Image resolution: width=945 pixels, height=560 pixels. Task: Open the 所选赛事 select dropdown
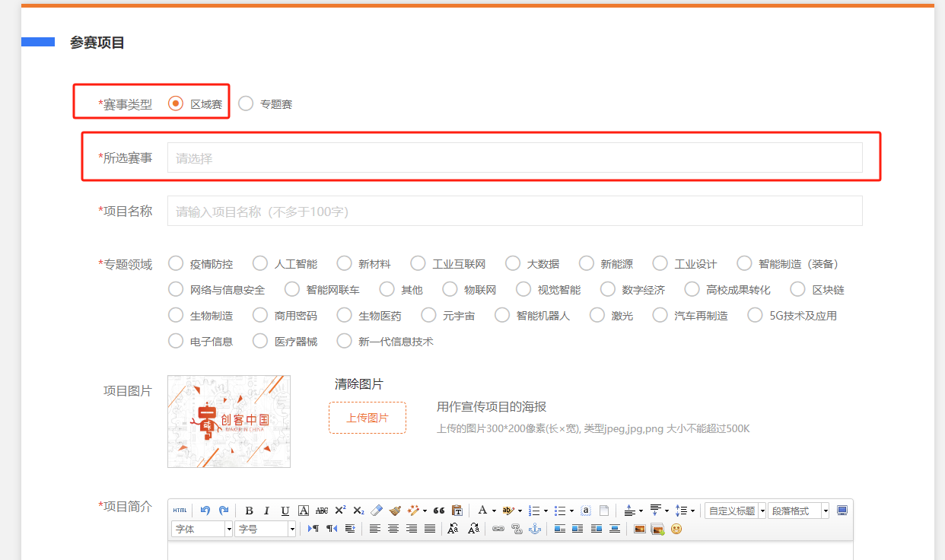point(515,157)
